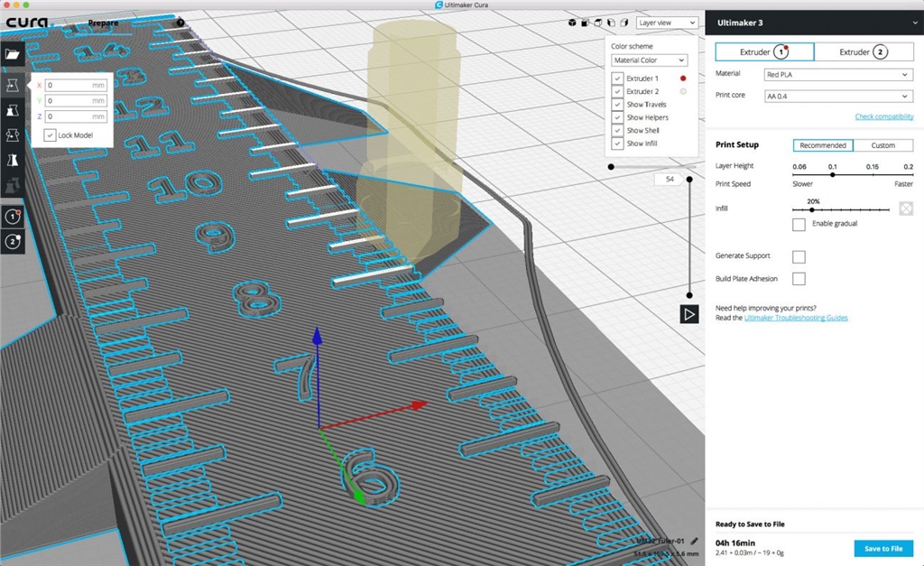Select the Scale tool
This screenshot has width=924, height=566.
pyautogui.click(x=13, y=110)
